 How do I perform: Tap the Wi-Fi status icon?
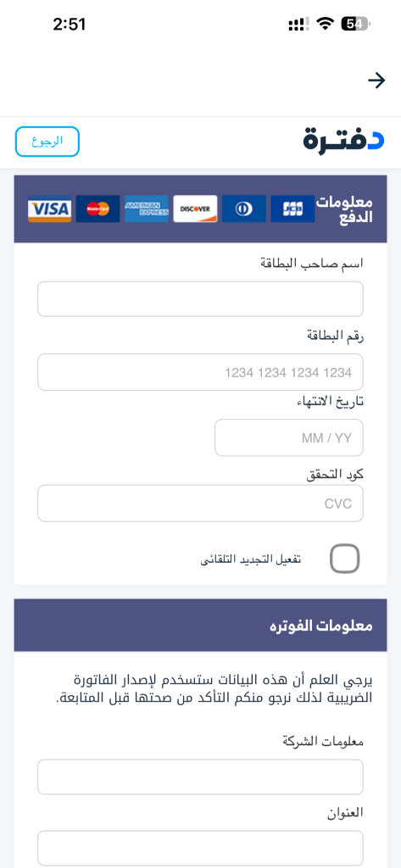click(325, 23)
